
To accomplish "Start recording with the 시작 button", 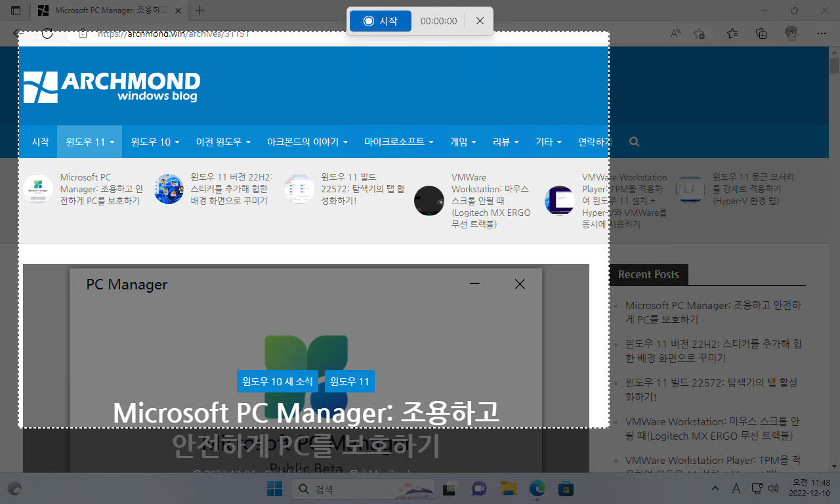I will 381,21.
